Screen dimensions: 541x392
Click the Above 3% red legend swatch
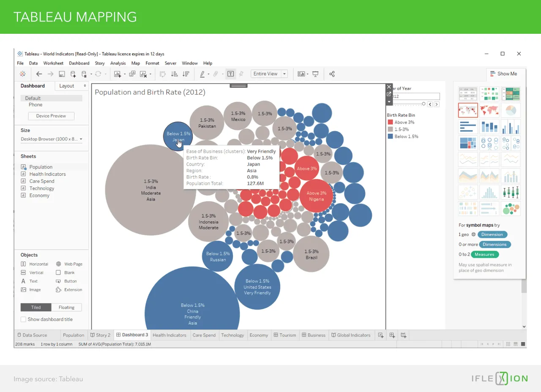click(390, 122)
